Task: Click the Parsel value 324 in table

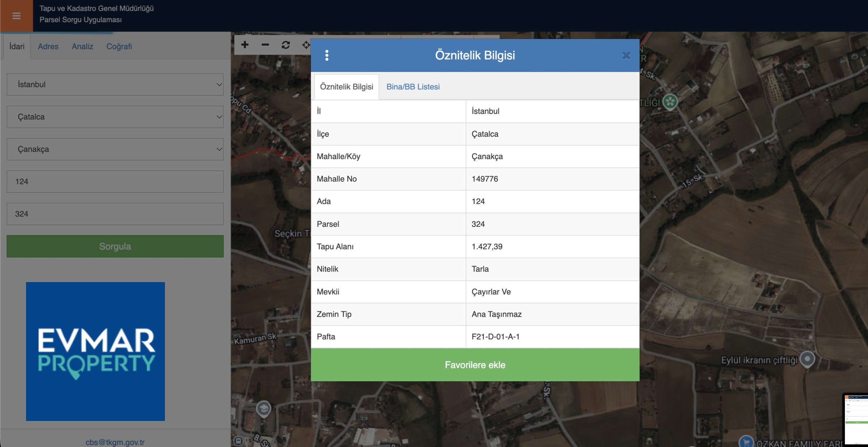Action: pyautogui.click(x=478, y=224)
